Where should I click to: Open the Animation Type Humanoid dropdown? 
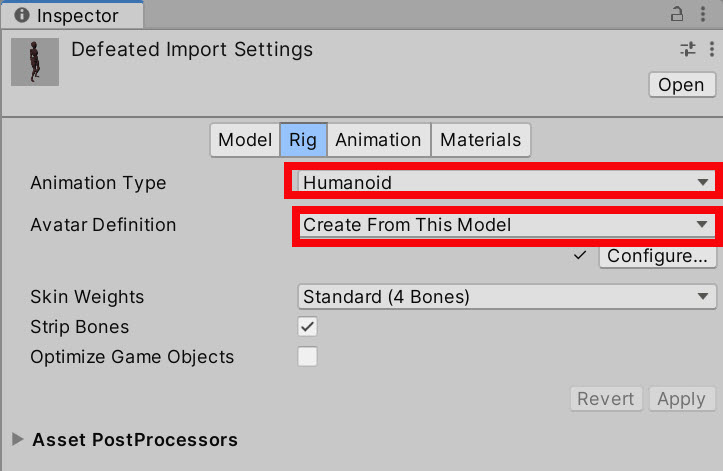pyautogui.click(x=507, y=182)
